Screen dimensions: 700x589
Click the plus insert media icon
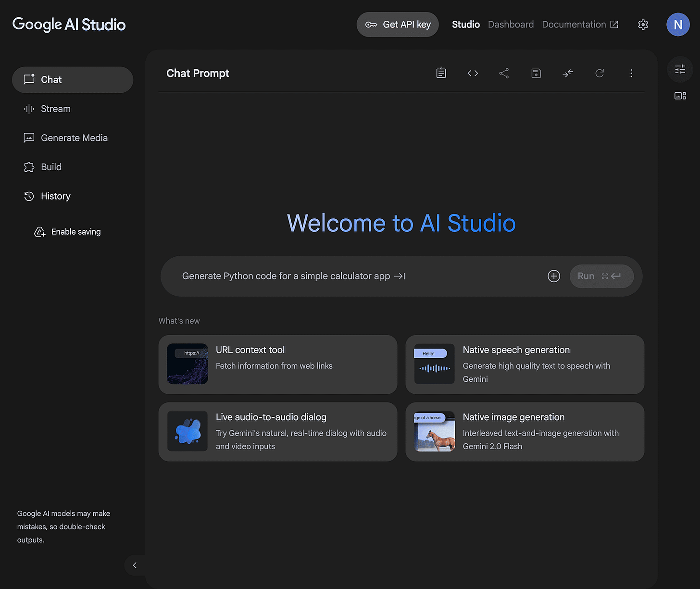click(554, 276)
